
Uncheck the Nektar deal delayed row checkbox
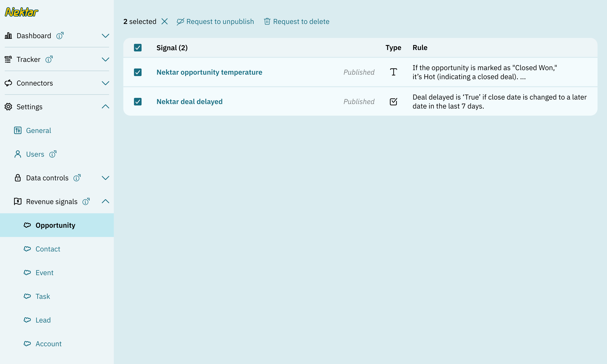(138, 102)
